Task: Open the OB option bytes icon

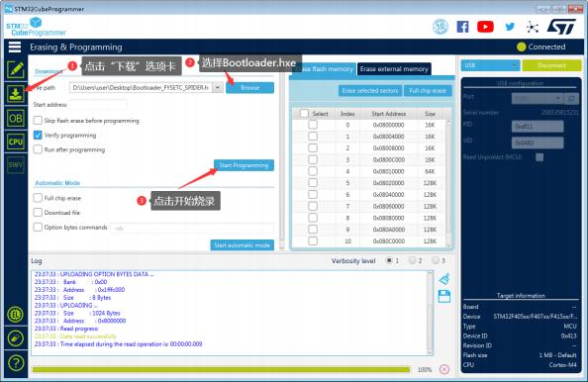Action: [16, 119]
